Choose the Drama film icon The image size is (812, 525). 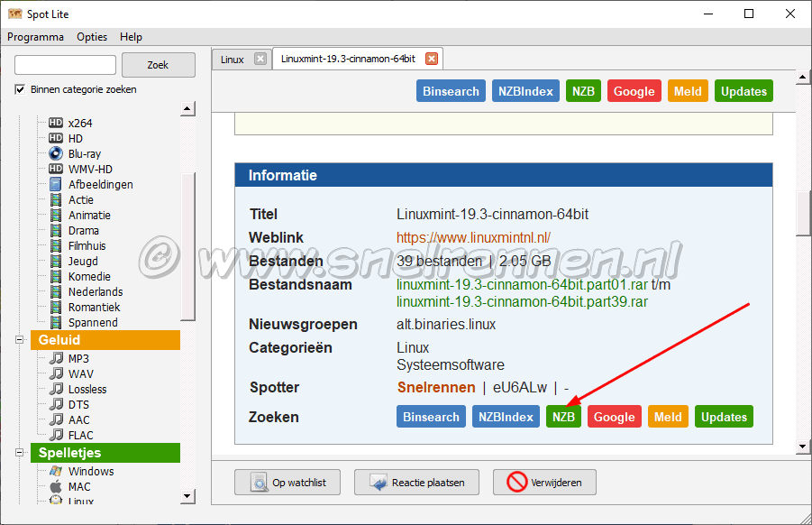[x=55, y=230]
